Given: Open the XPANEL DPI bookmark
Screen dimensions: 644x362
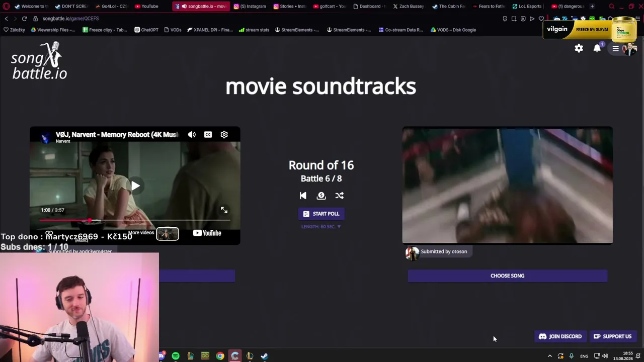Looking at the screenshot, I should 209,30.
